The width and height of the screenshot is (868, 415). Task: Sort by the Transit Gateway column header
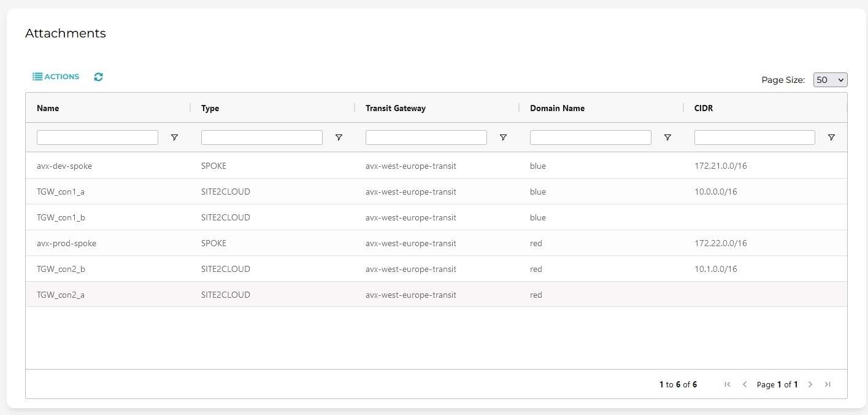(396, 108)
